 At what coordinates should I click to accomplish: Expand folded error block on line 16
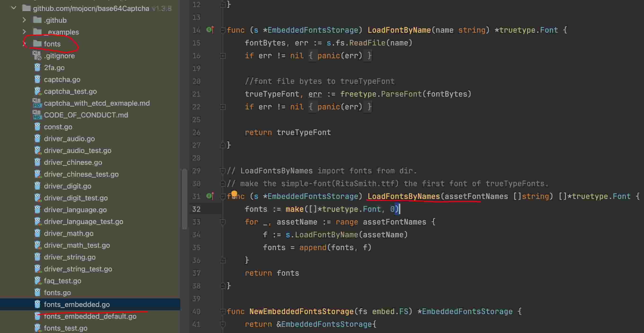tap(222, 56)
